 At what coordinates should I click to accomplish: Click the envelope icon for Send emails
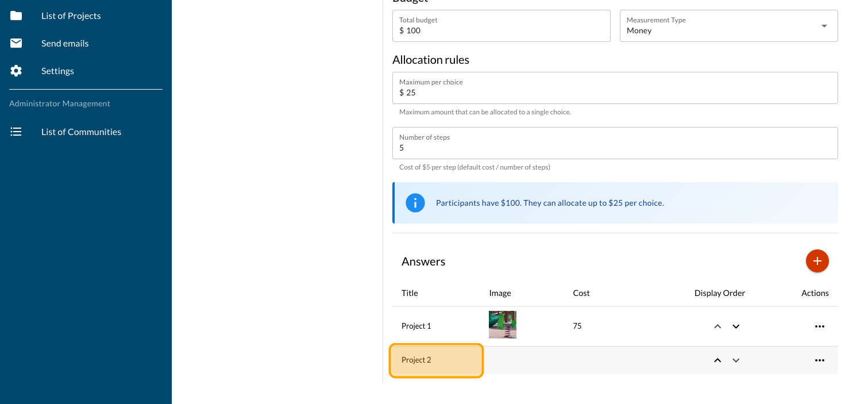(16, 43)
